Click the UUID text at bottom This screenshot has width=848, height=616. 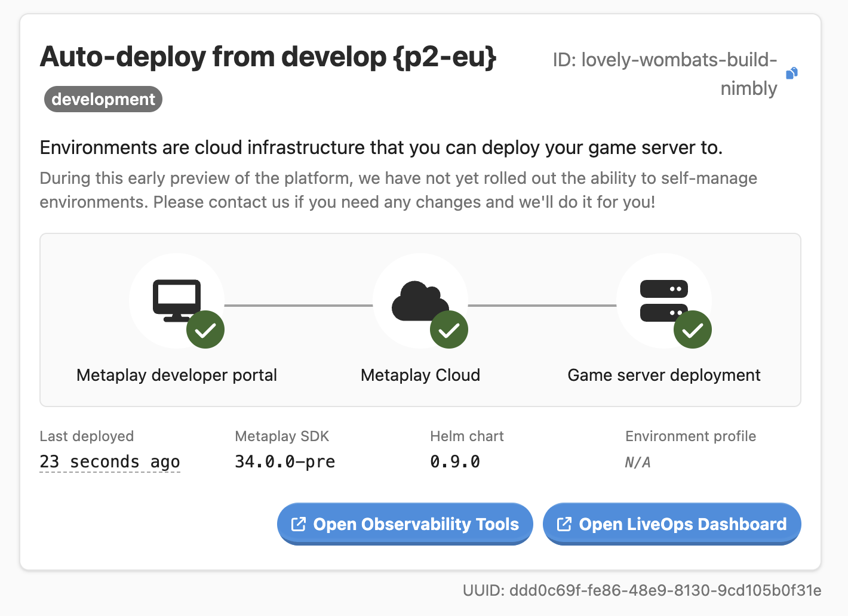642,590
